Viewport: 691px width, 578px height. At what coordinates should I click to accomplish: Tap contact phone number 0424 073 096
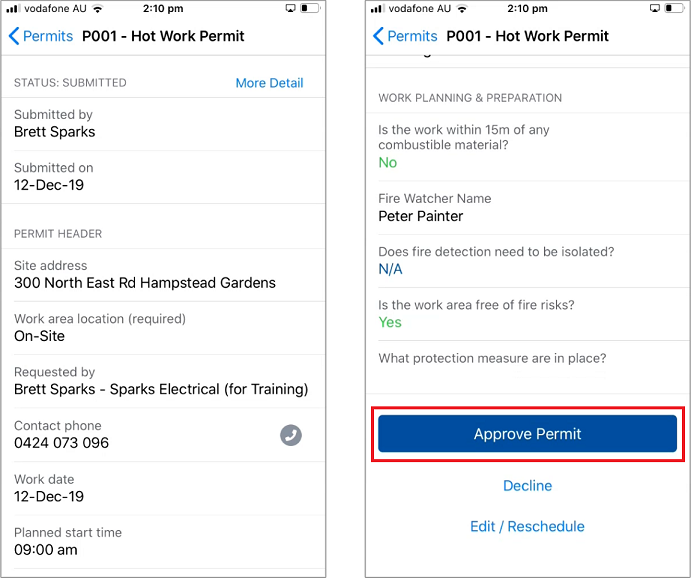click(62, 443)
